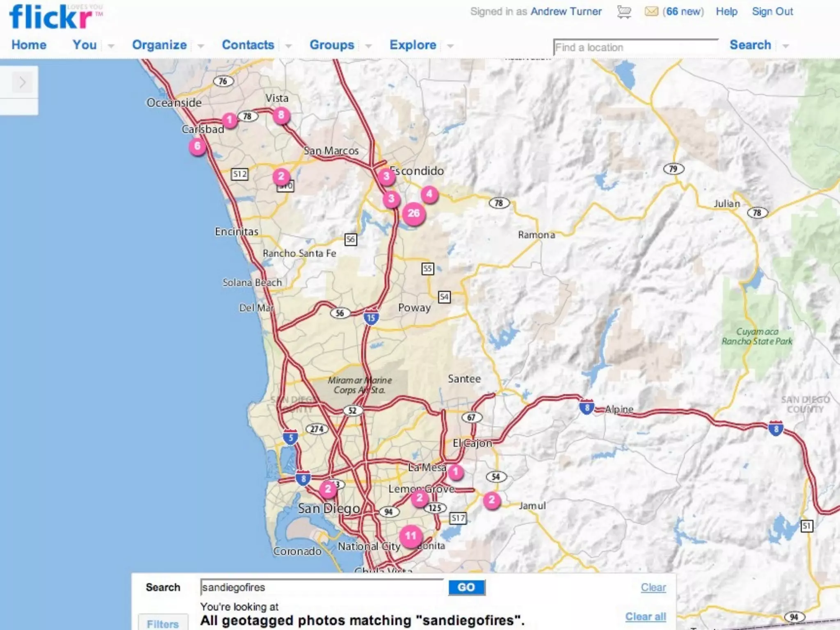Click the pink 26 photo cluster marker
This screenshot has height=630, width=840.
(413, 213)
